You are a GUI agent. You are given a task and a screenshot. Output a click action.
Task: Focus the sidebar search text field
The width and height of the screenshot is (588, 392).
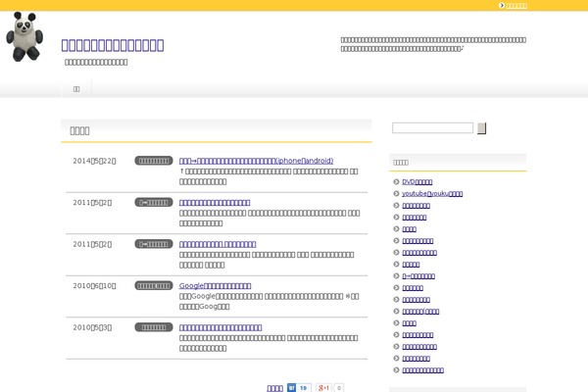(x=432, y=128)
